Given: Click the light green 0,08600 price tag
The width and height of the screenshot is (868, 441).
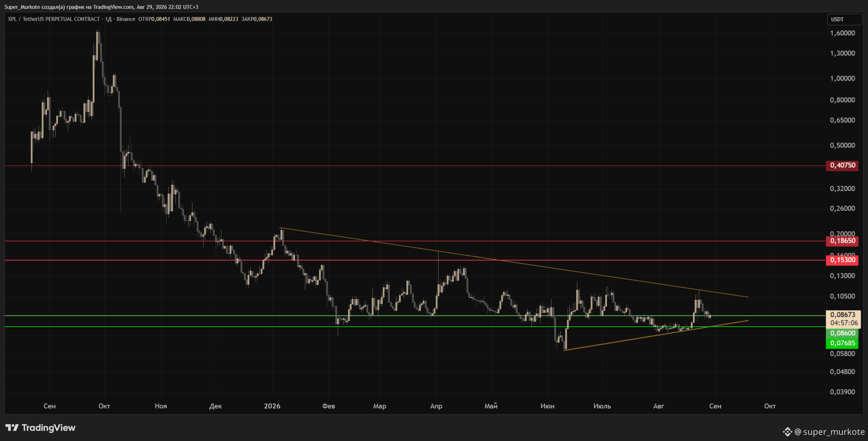Looking at the screenshot, I should click(x=842, y=333).
